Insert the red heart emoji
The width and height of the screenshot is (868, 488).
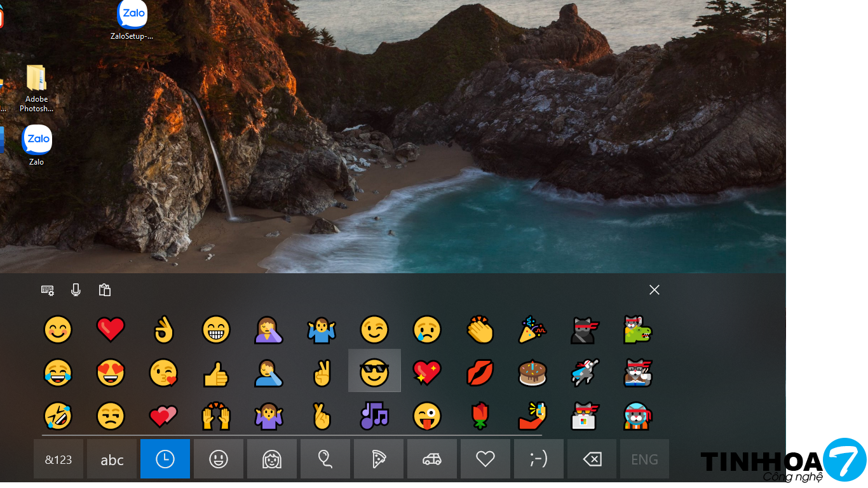(x=111, y=330)
